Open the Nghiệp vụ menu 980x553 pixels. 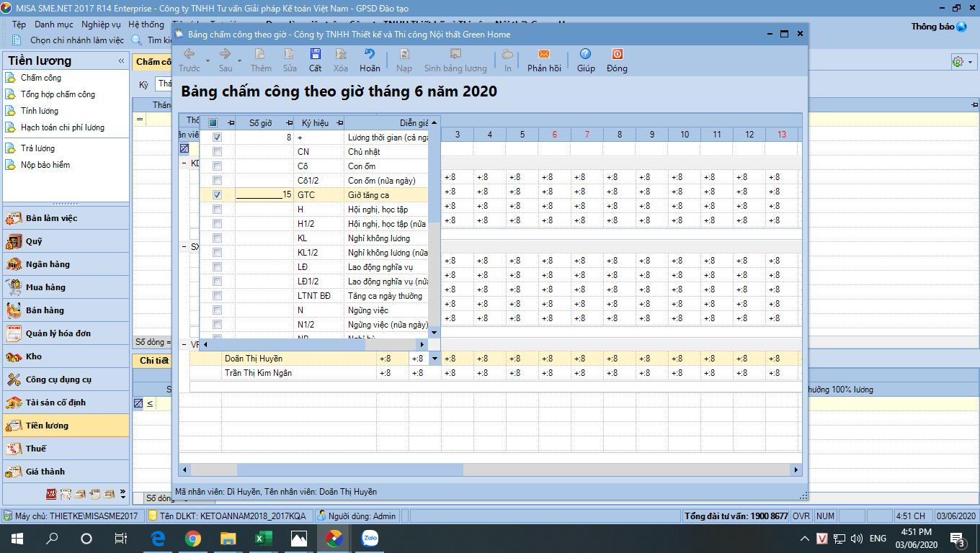[101, 24]
